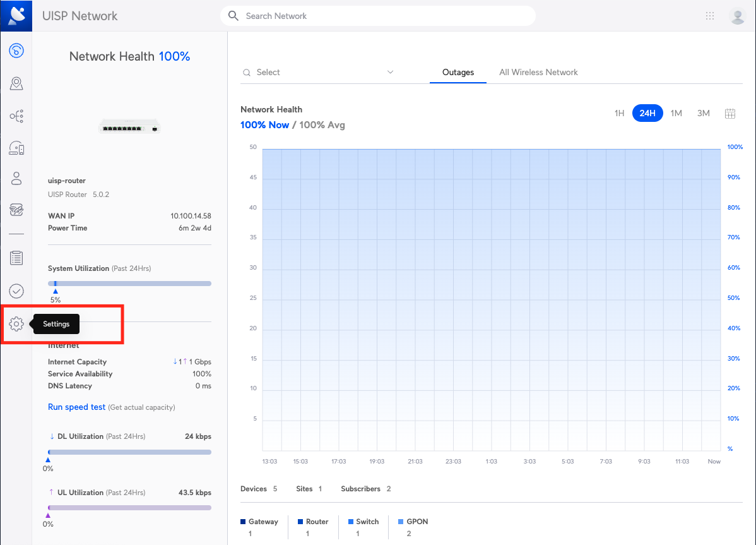Click the uisp-router device name
This screenshot has width=756, height=545.
[66, 181]
